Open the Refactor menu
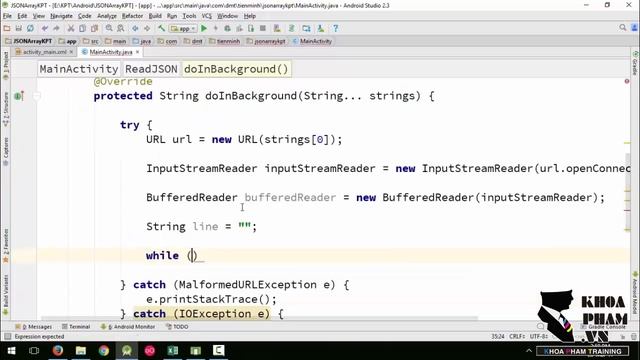Viewport: 640px width, 360px height. [x=132, y=16]
